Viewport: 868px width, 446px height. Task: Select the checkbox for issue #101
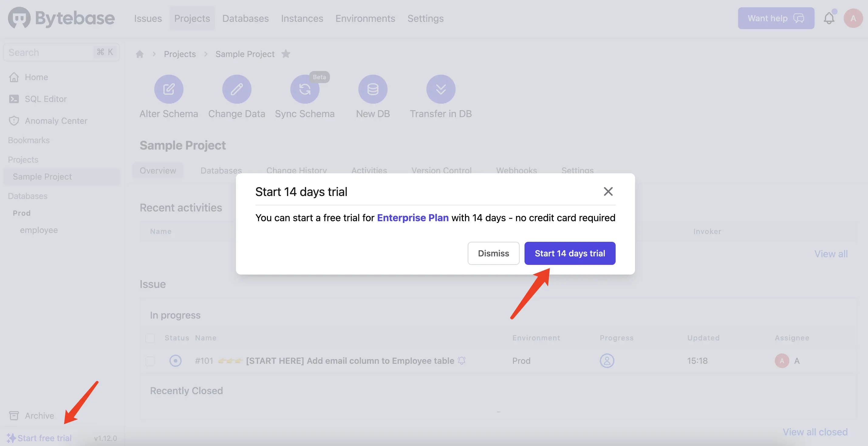[150, 361]
